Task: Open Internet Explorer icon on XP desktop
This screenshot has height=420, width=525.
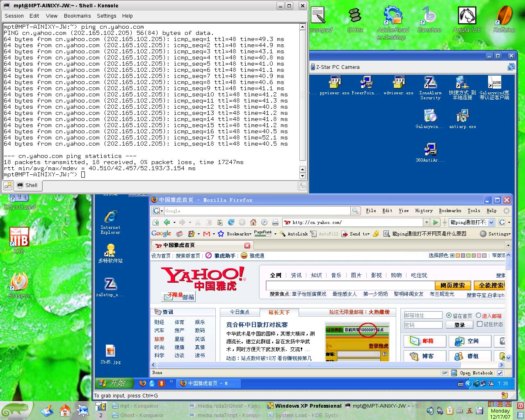Action: coord(110,222)
